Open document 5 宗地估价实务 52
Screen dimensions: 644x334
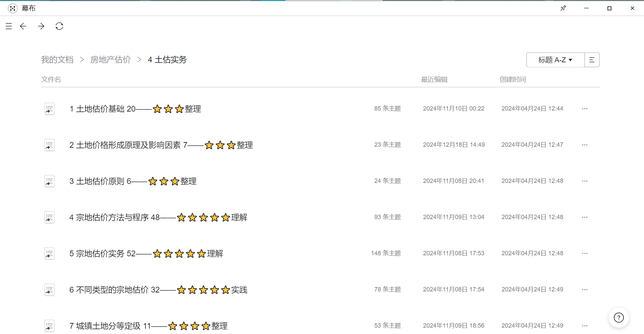[146, 254]
